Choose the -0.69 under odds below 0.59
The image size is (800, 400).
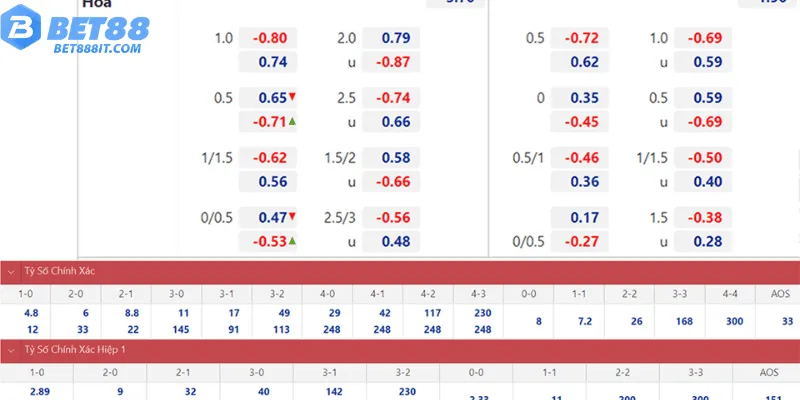click(703, 121)
